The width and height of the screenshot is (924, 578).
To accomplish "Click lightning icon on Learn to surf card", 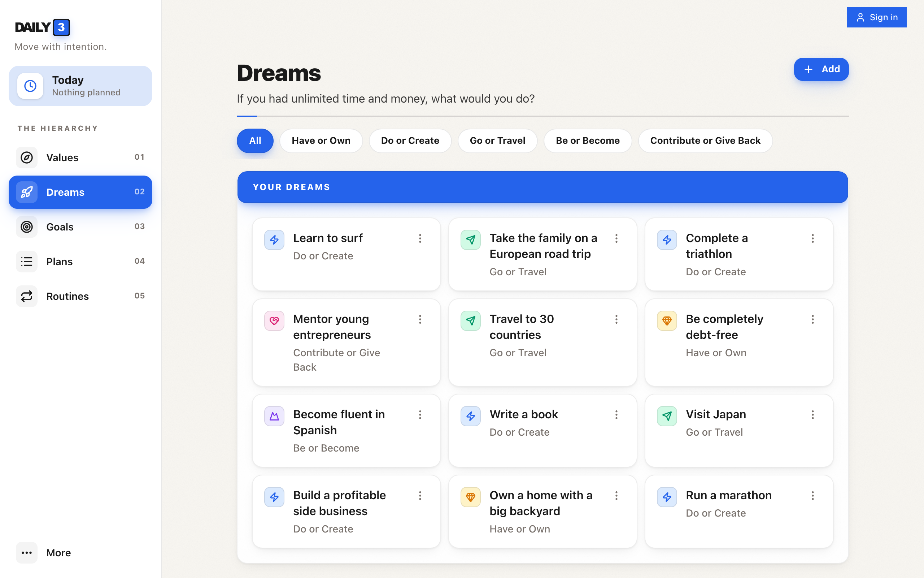I will pos(274,240).
